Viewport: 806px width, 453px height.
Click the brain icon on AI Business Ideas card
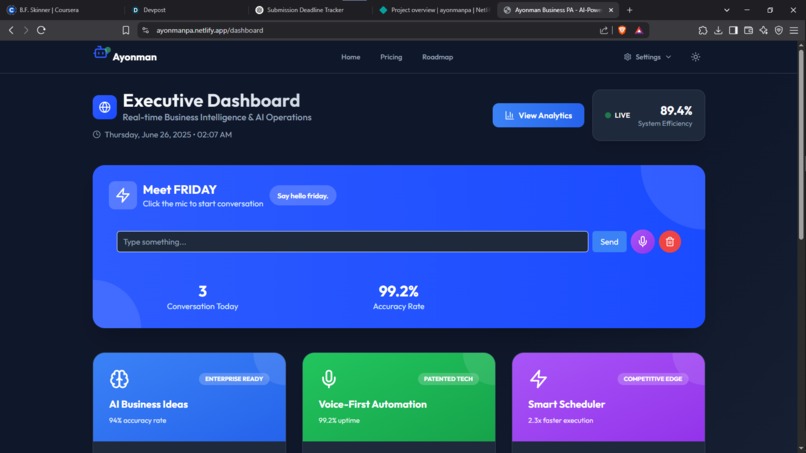click(x=119, y=379)
